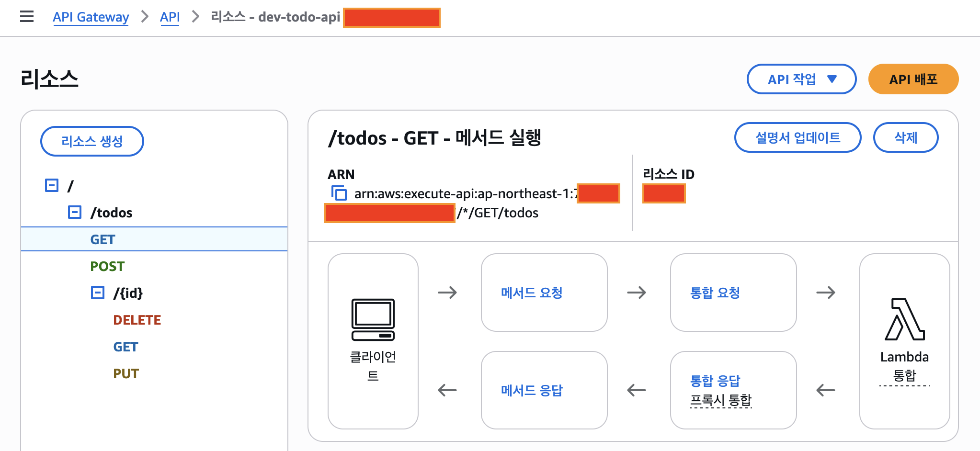Select PUT method under /{id}
The height and width of the screenshot is (451, 980).
(126, 373)
